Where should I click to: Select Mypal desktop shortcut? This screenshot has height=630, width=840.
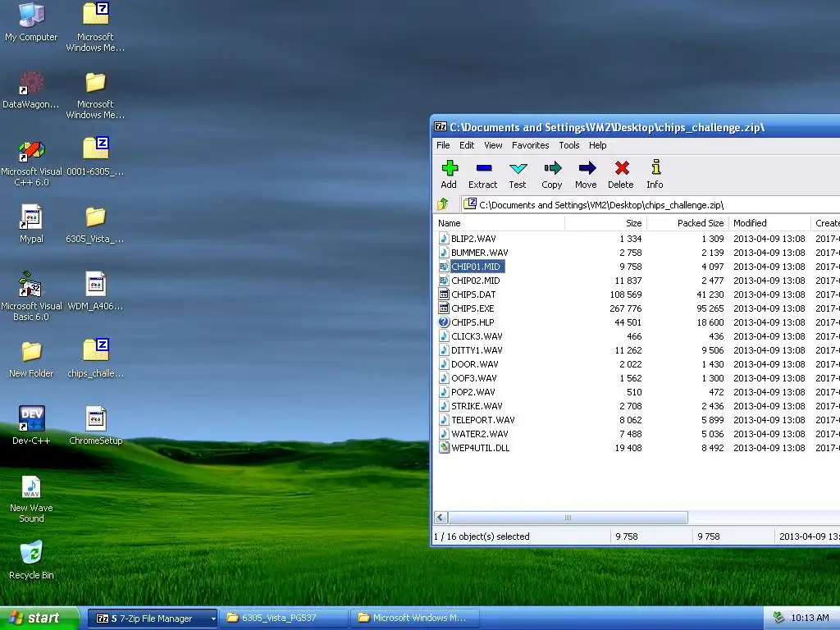[31, 224]
